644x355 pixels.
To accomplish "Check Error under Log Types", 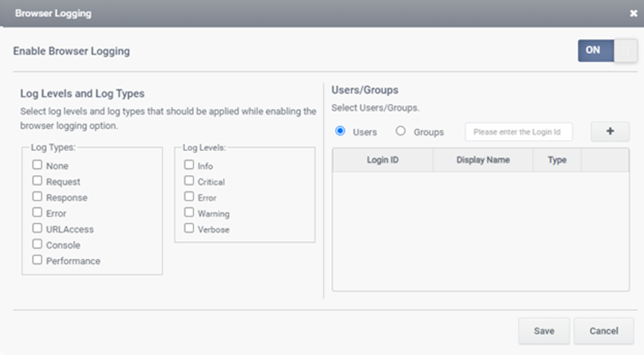I will [x=38, y=212].
